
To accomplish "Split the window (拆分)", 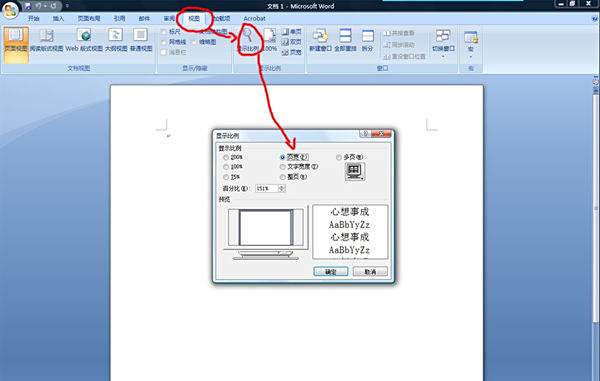I will tap(367, 41).
